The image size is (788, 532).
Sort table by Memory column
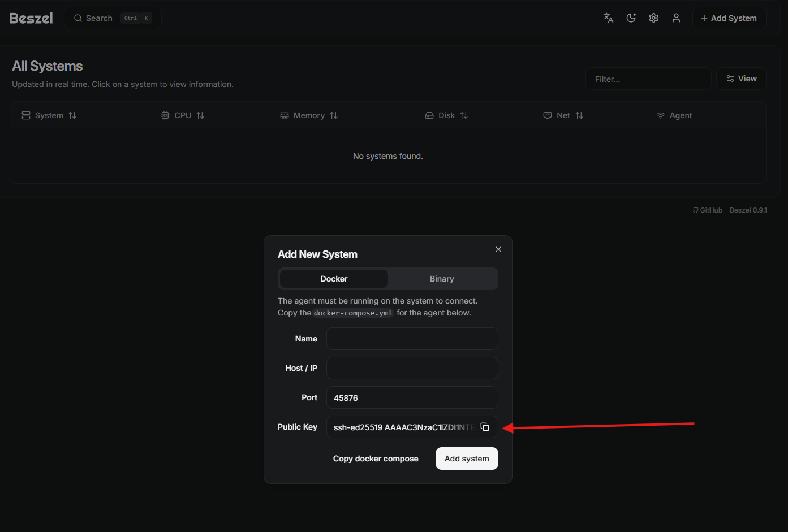coord(309,115)
